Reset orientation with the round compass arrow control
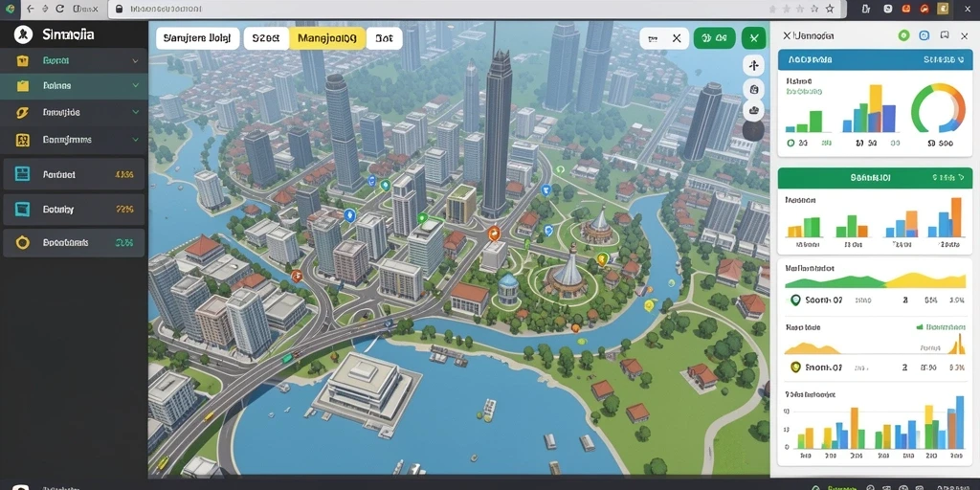980x490 pixels. click(753, 66)
